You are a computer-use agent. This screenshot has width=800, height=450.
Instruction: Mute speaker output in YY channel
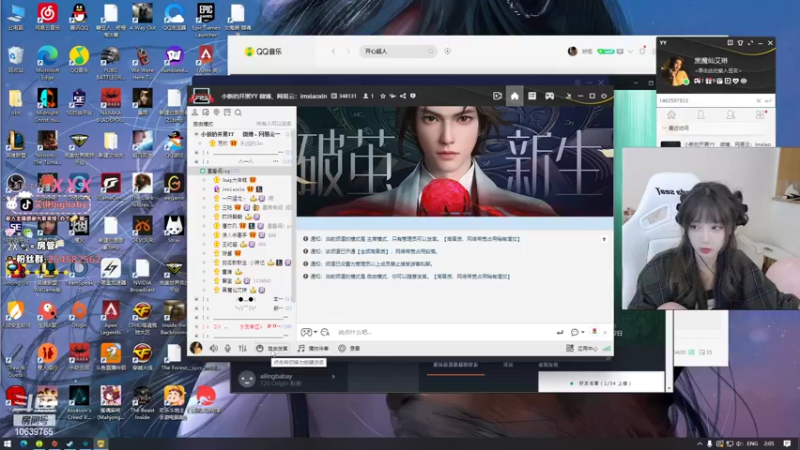[x=214, y=348]
